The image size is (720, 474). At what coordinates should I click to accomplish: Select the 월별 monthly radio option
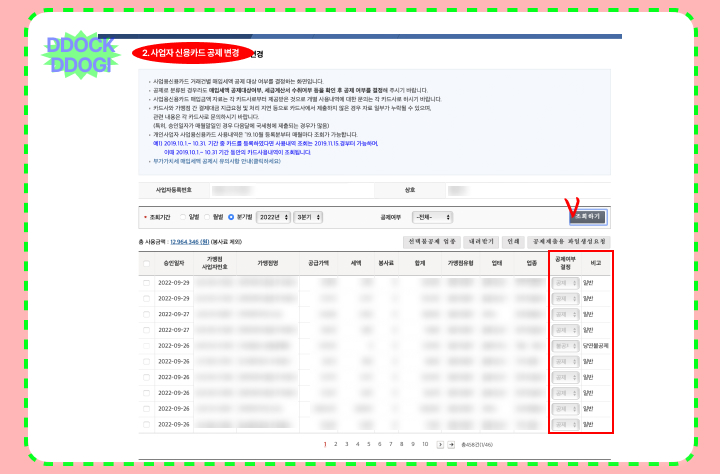tap(207, 217)
